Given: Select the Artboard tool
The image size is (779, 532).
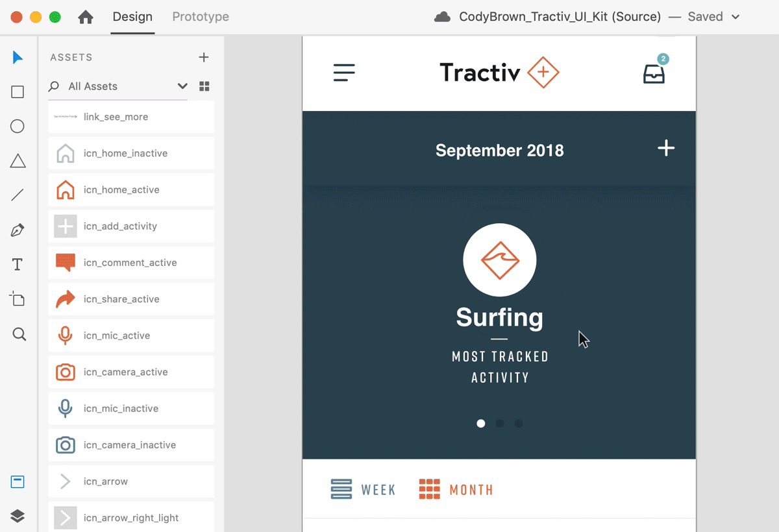Looking at the screenshot, I should click(18, 299).
